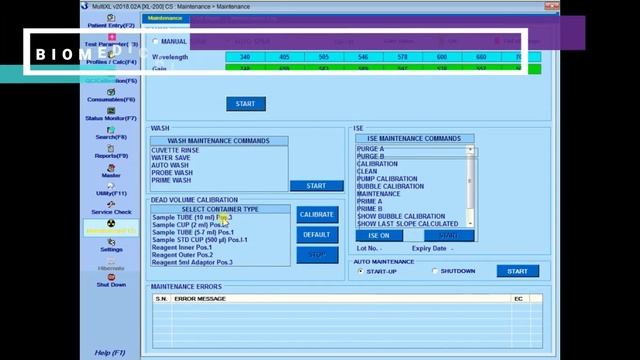This screenshot has width=640, height=360.
Task: Select CUVETTE RINSE wash command
Action: click(176, 150)
